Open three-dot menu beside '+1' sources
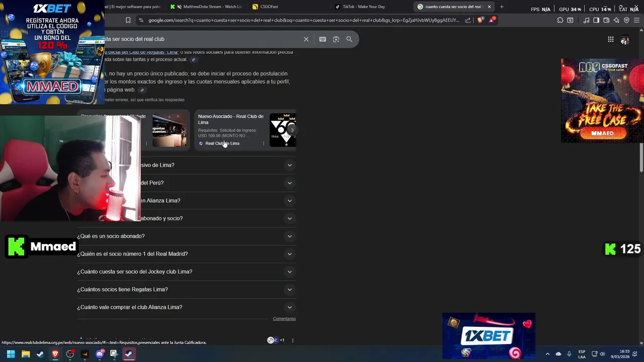The width and height of the screenshot is (644, 362). 292,340
